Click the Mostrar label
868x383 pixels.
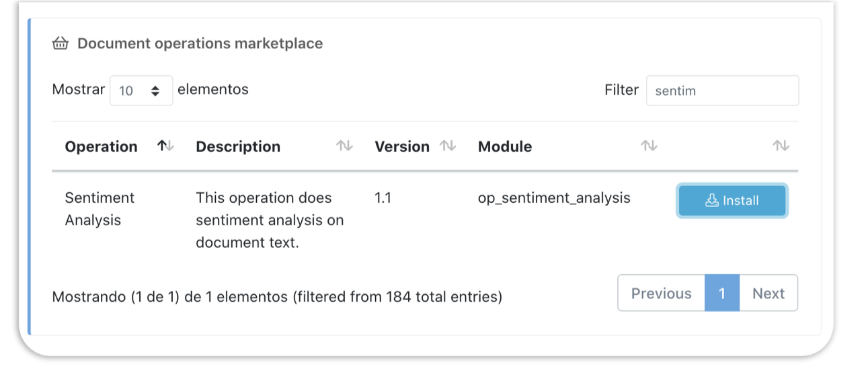[79, 89]
